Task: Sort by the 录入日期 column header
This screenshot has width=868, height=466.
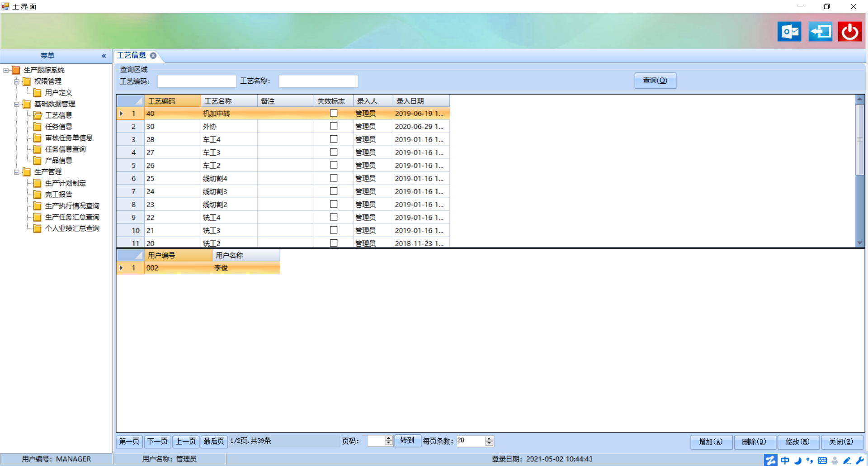Action: 421,101
